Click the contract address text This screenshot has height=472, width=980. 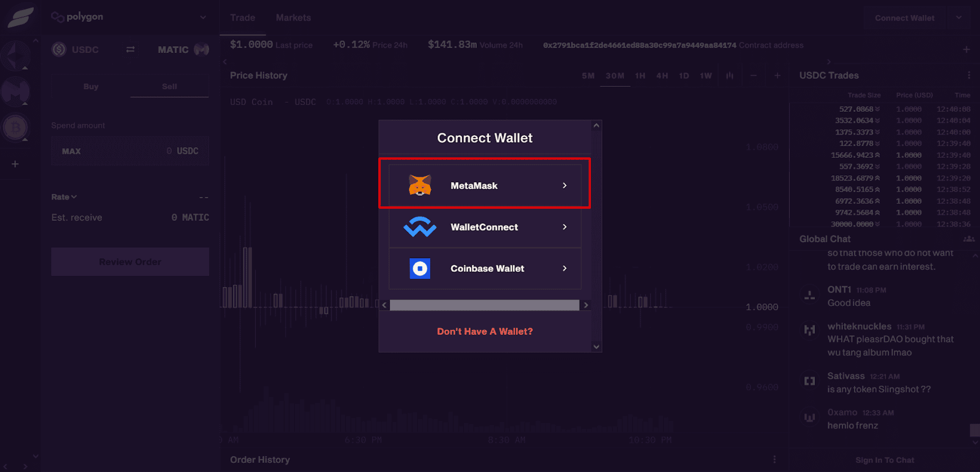[x=639, y=45]
